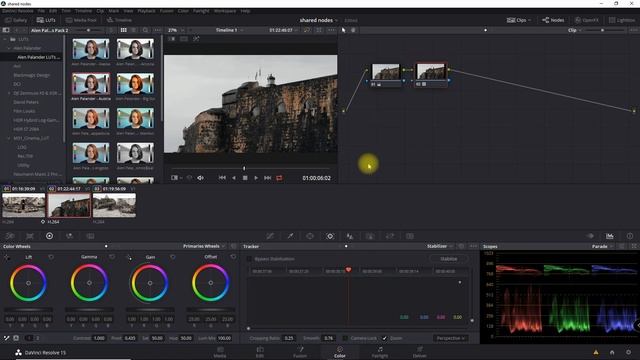Switch LUT browser to thumbnail grid view
This screenshot has height=360, width=640.
[124, 30]
